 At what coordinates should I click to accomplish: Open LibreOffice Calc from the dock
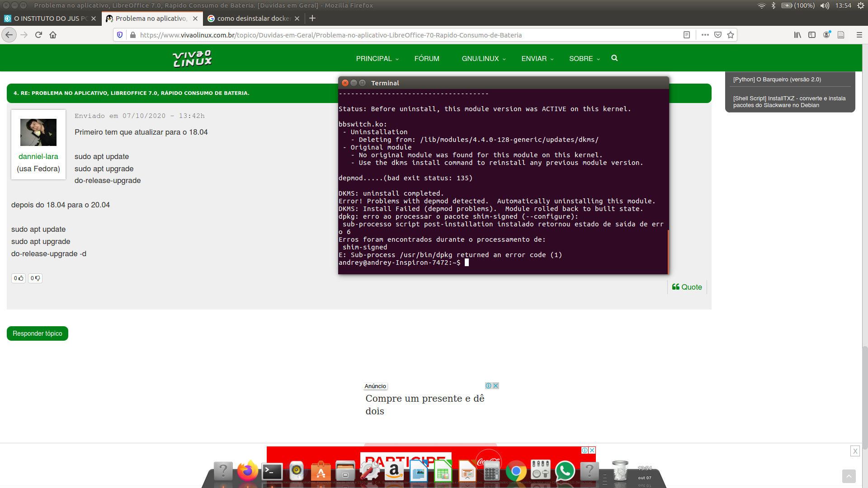443,471
